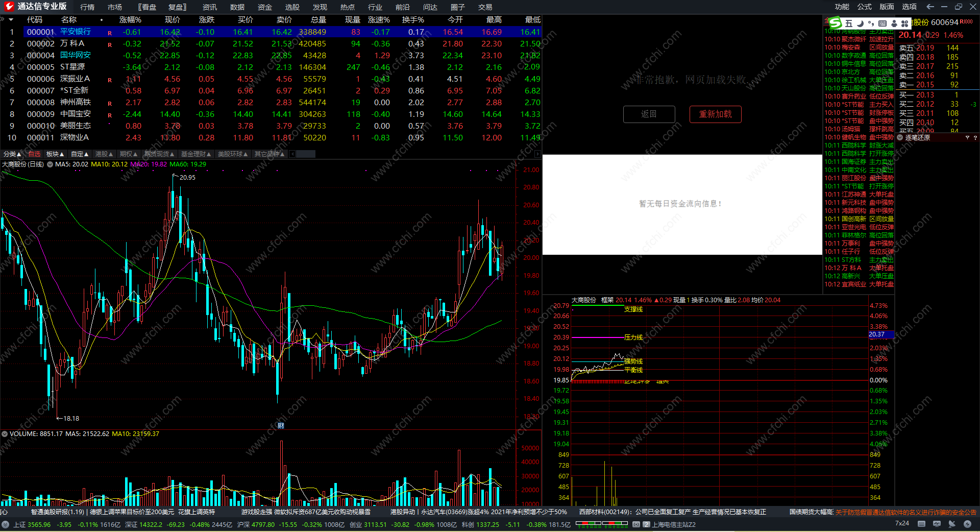Select the 万科A stock row

pos(271,44)
